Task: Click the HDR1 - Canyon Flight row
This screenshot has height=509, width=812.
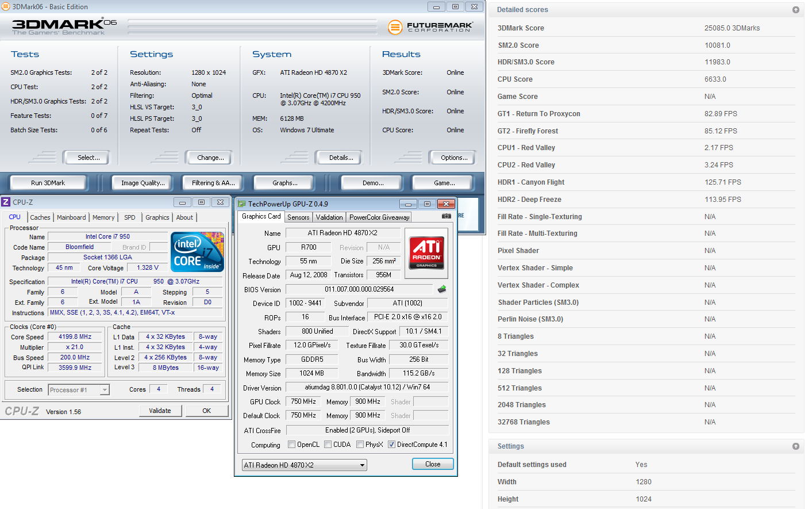Action: point(646,182)
